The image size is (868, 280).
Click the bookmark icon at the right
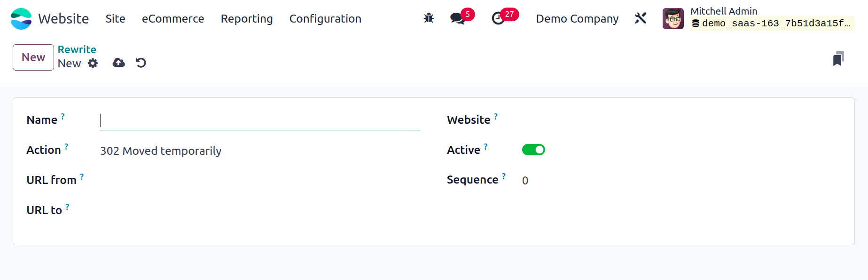(x=838, y=58)
